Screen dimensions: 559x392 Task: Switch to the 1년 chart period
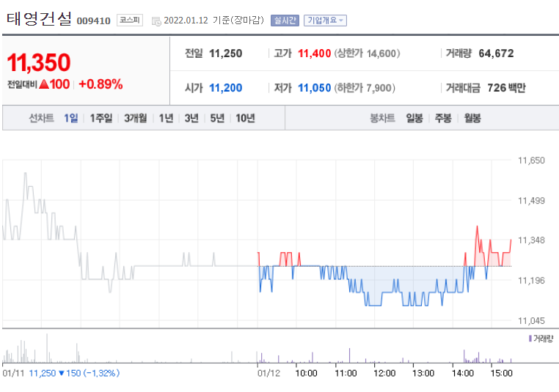point(166,118)
